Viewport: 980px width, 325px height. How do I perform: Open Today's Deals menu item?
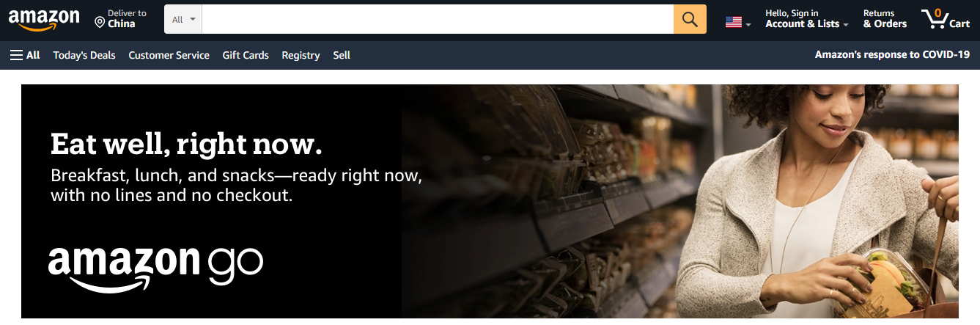click(x=84, y=55)
